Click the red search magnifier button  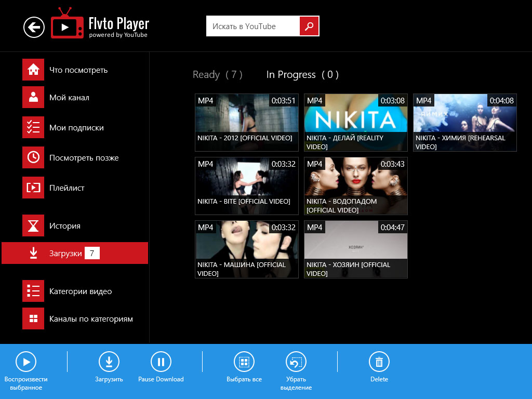pos(309,26)
